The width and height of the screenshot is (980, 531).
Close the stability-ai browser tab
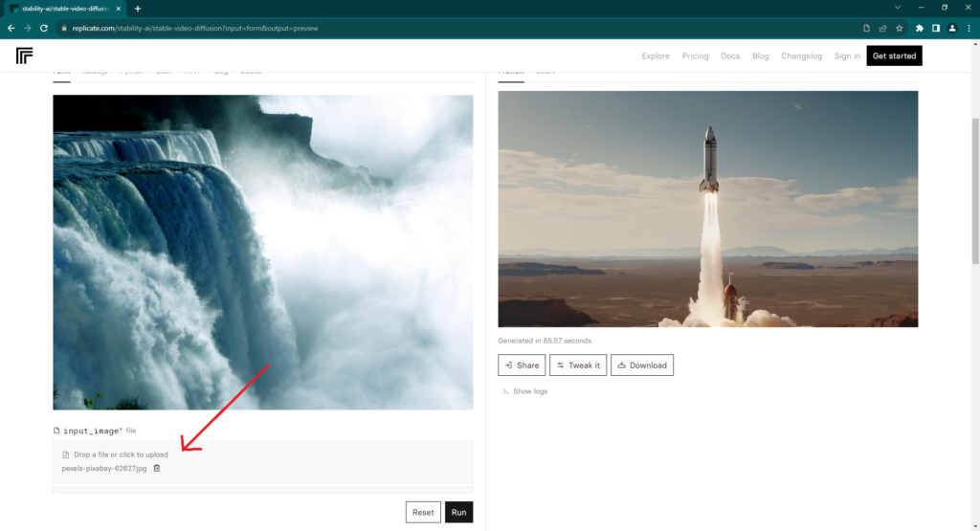[118, 9]
